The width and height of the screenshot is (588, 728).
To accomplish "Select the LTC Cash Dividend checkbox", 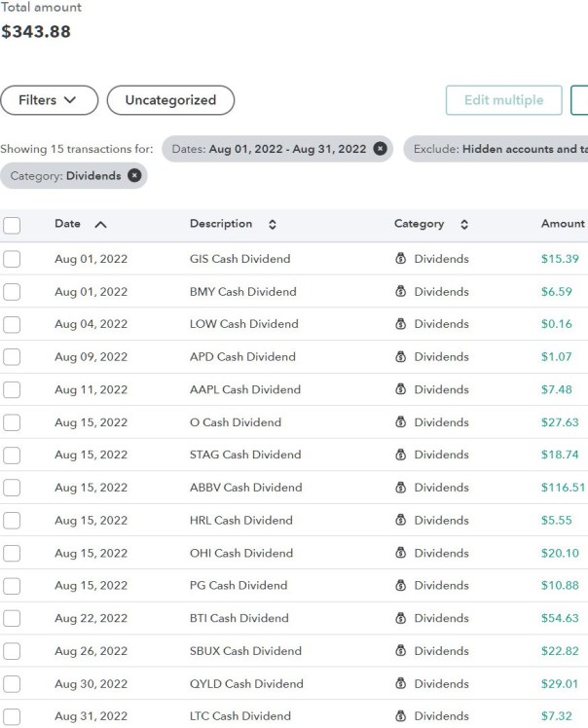I will (x=12, y=716).
